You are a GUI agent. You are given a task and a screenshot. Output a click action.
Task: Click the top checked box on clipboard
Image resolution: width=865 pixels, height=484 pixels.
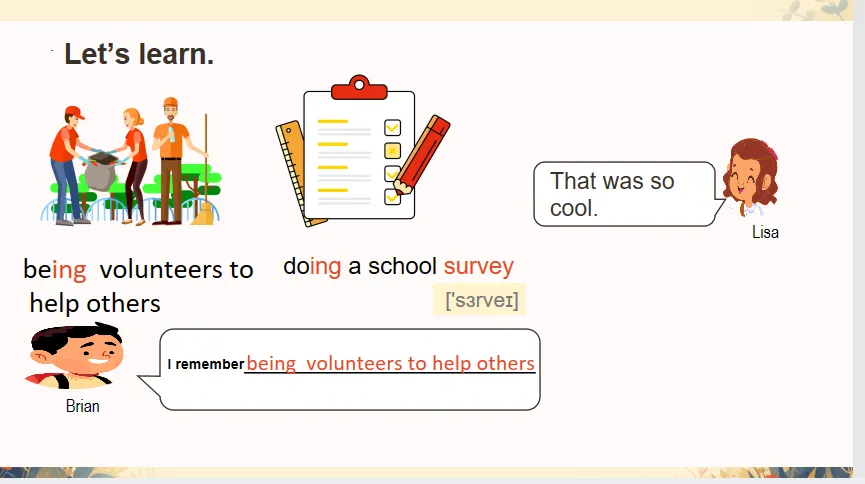point(392,128)
